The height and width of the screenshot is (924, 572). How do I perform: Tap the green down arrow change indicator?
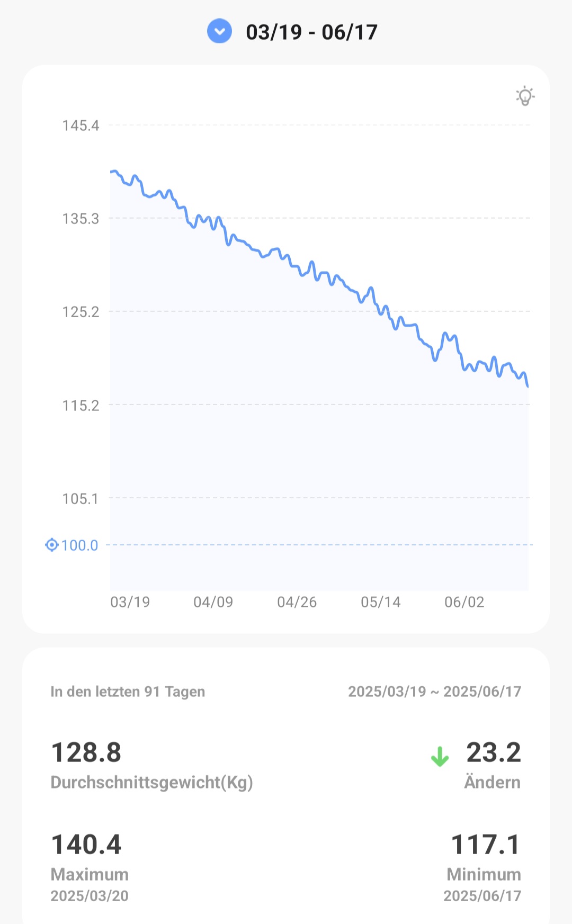point(440,756)
